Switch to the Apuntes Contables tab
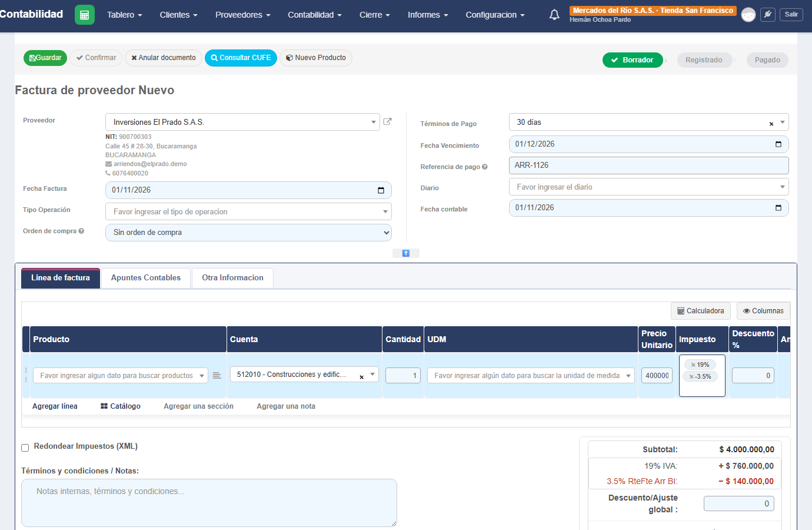Screen dimensions: 812x530 146,278
